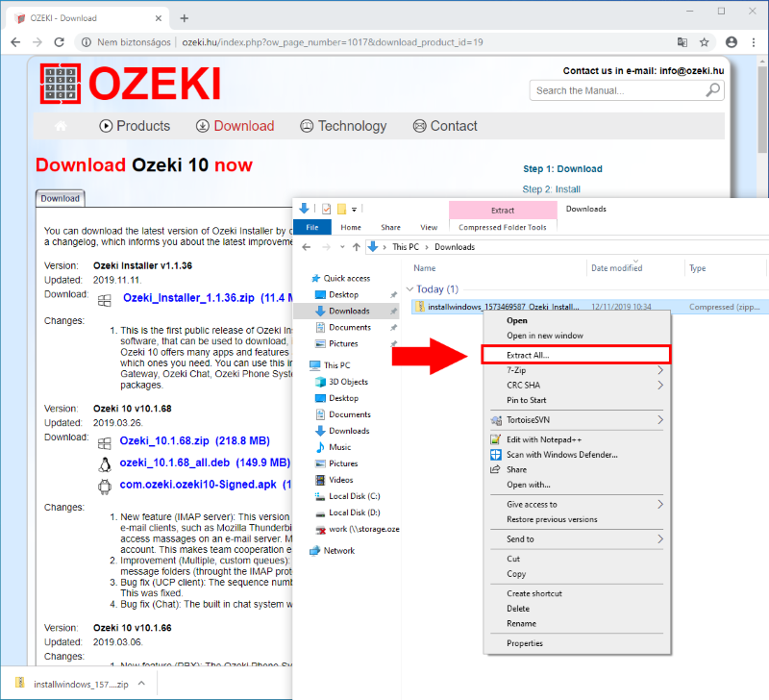Switch to the Share ribbon tab
The image size is (769, 700).
pyautogui.click(x=391, y=227)
